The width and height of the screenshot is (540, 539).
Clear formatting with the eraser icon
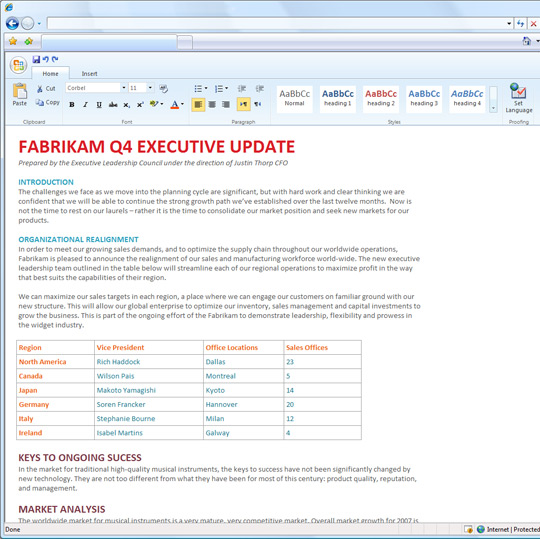(163, 89)
